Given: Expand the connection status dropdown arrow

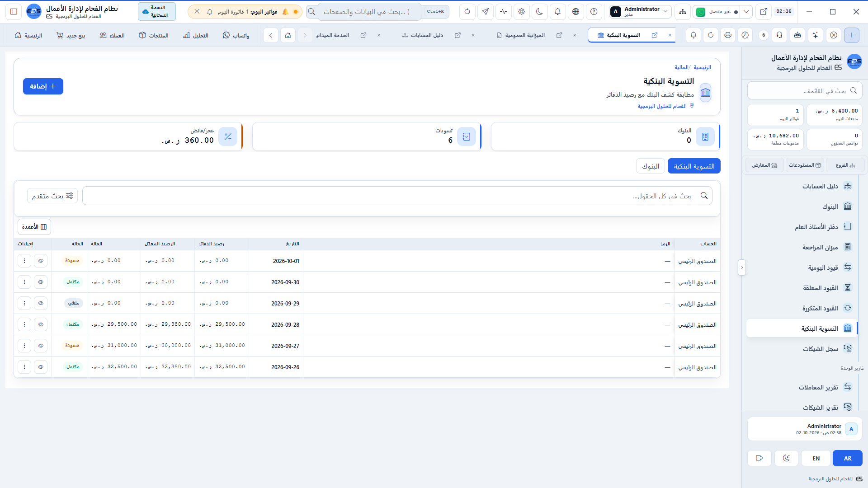Looking at the screenshot, I should point(746,12).
